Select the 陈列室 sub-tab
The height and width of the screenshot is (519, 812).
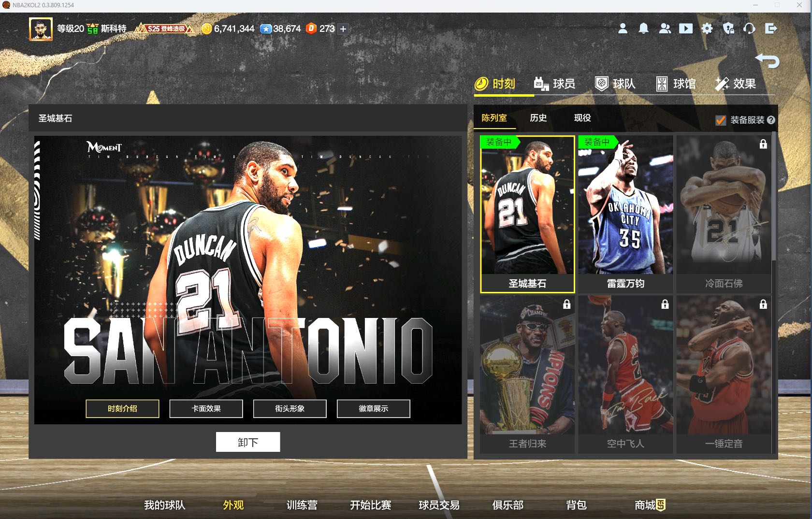pos(494,118)
